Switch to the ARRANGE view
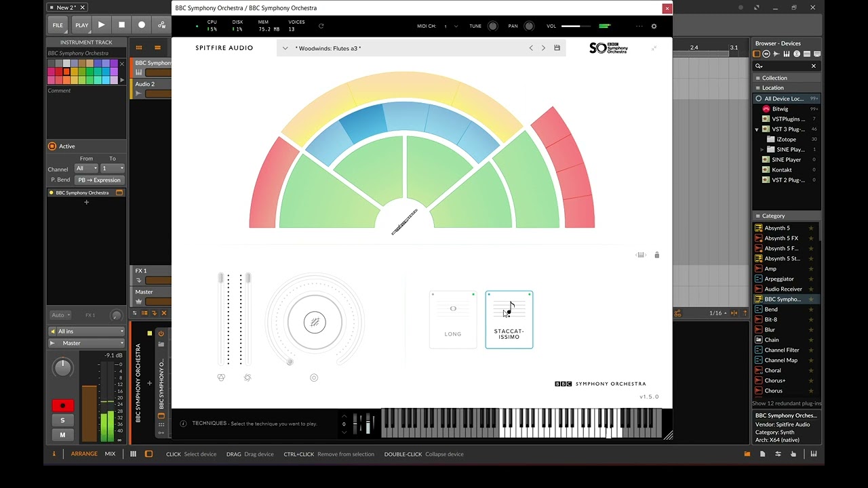 (84, 454)
